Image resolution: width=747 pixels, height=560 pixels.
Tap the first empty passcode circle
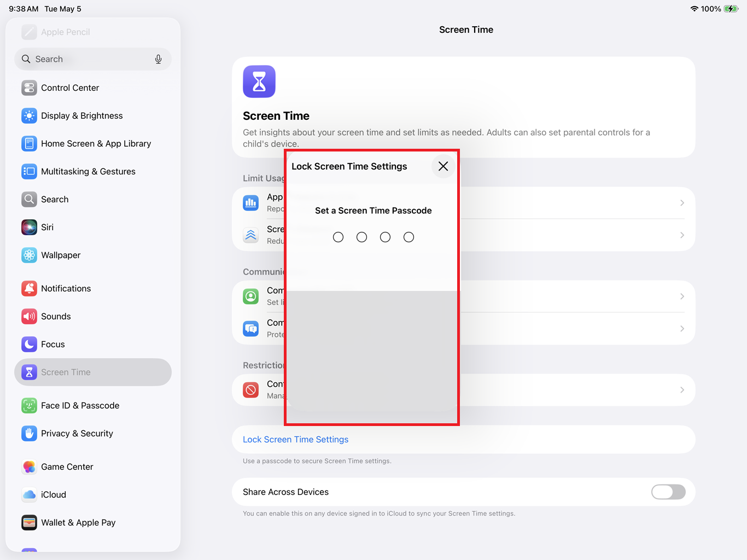[x=339, y=237]
